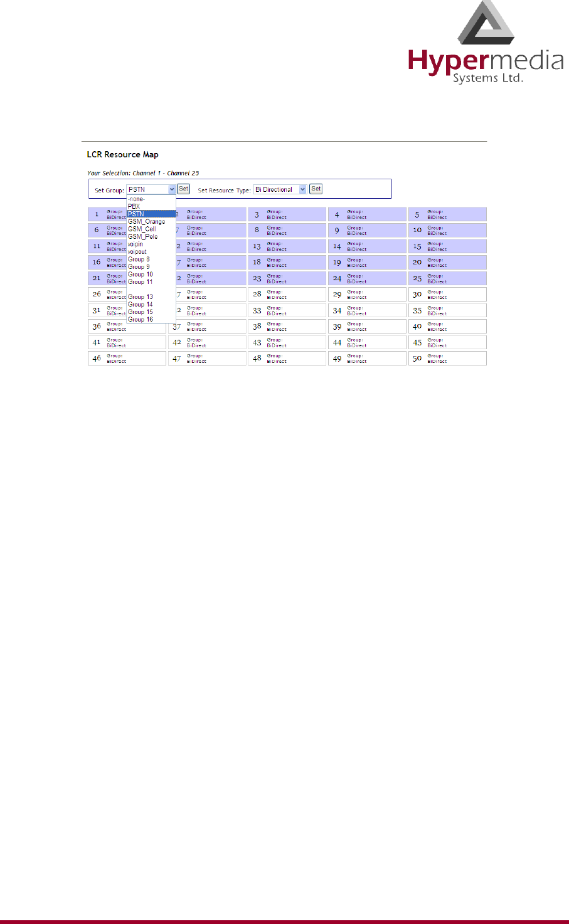Choose channel 44 in the map
The image size is (569, 924).
(367, 342)
